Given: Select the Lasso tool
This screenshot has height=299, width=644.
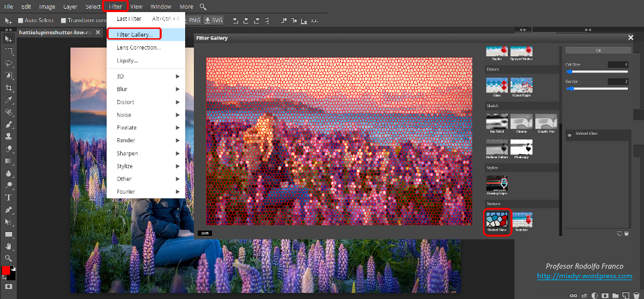Looking at the screenshot, I should pyautogui.click(x=9, y=63).
